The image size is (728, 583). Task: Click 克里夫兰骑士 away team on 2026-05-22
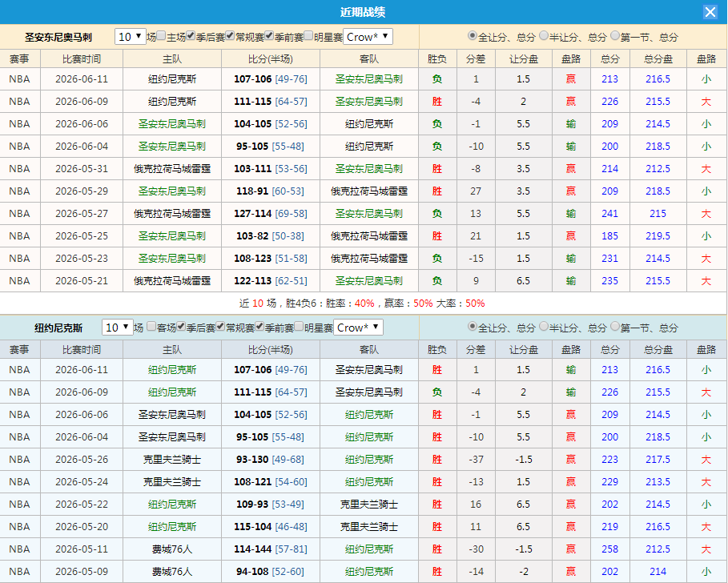click(x=369, y=504)
